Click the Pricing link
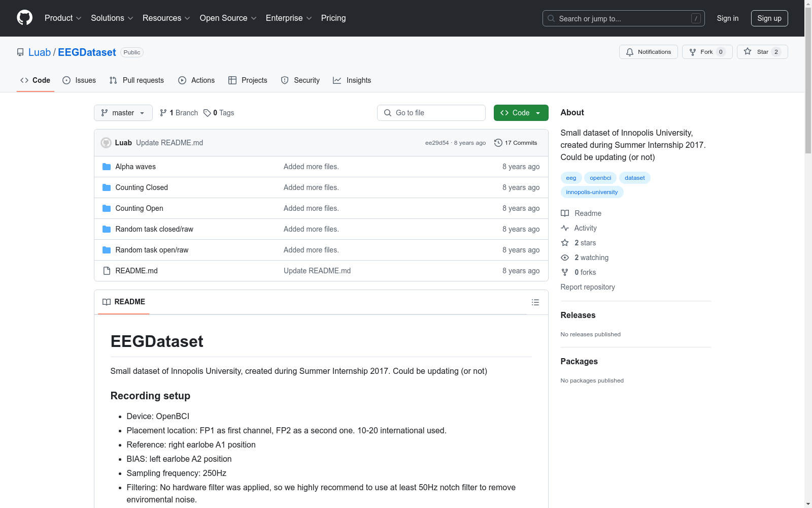812x508 pixels. [333, 18]
